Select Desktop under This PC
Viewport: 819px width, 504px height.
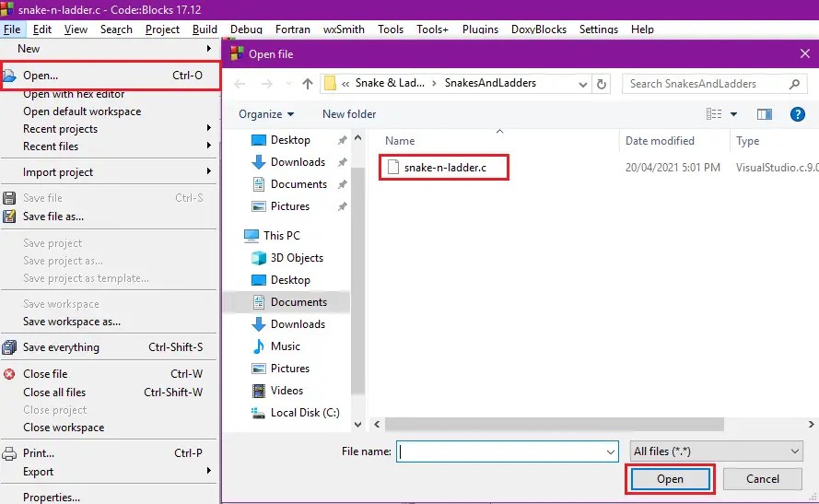[x=290, y=280]
